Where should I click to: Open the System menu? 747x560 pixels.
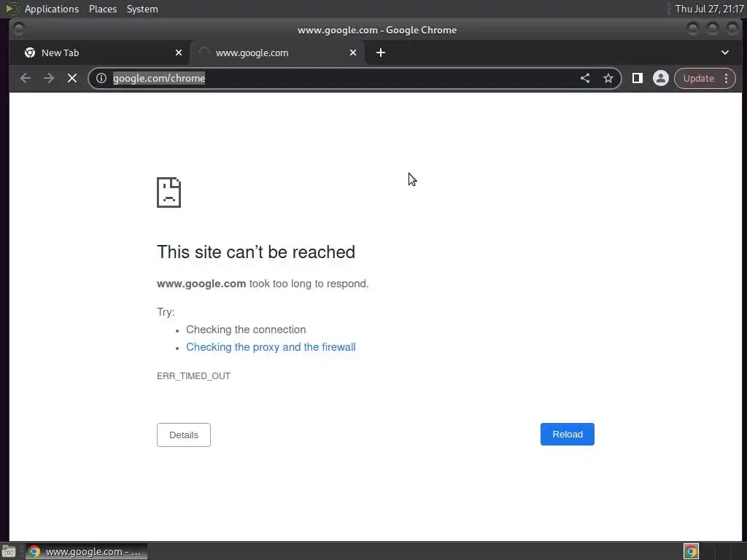(142, 9)
